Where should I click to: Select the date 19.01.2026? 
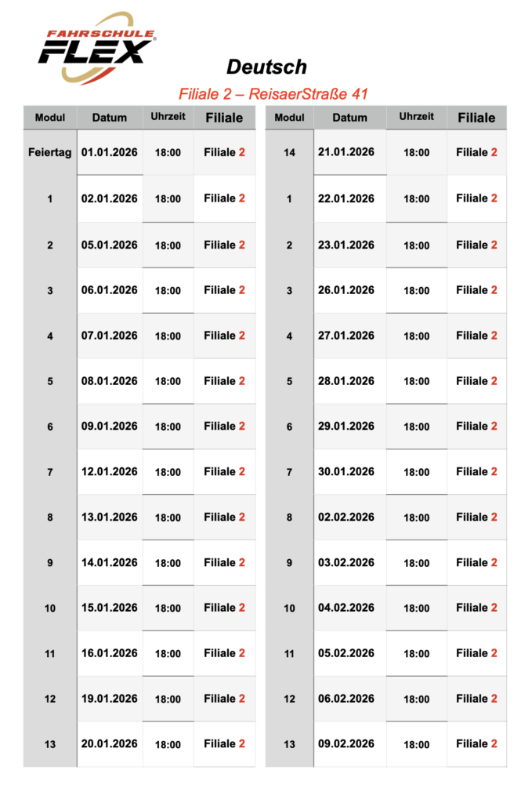[x=110, y=698]
